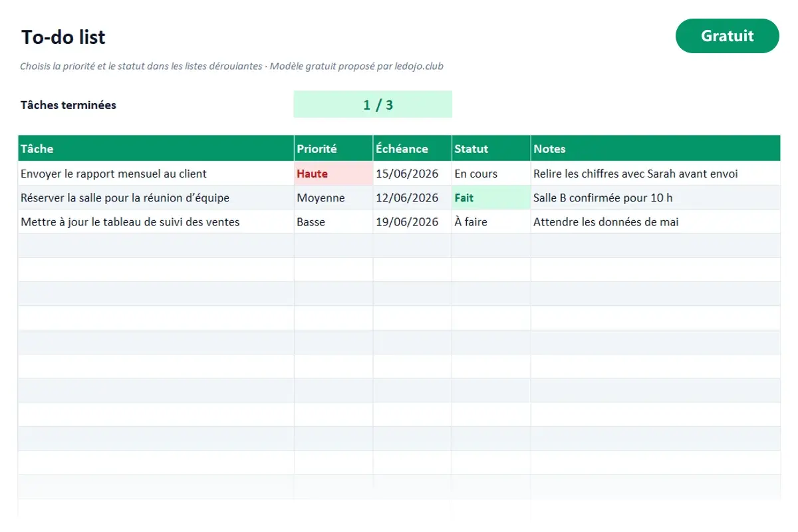Select cell Envoyer le rapport mensuel au client
The width and height of the screenshot is (798, 532).
click(156, 174)
